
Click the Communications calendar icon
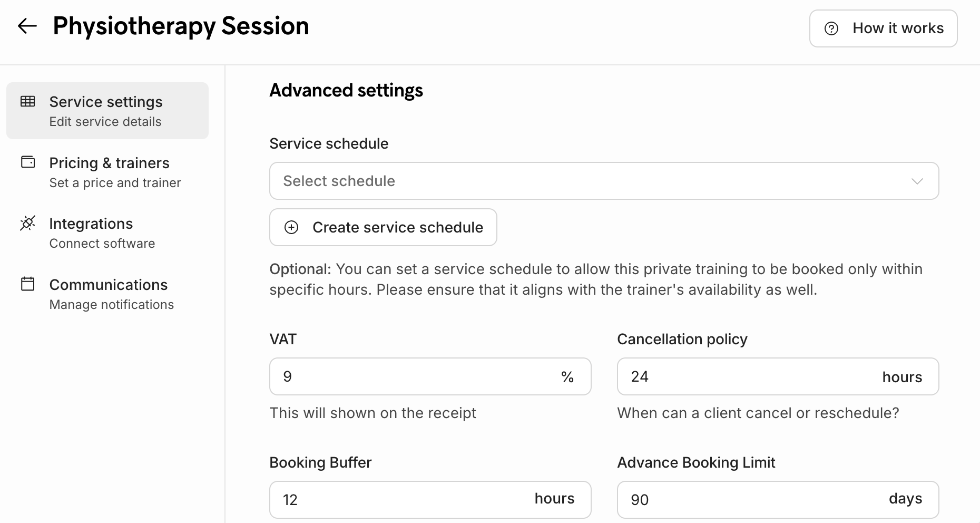tap(28, 284)
